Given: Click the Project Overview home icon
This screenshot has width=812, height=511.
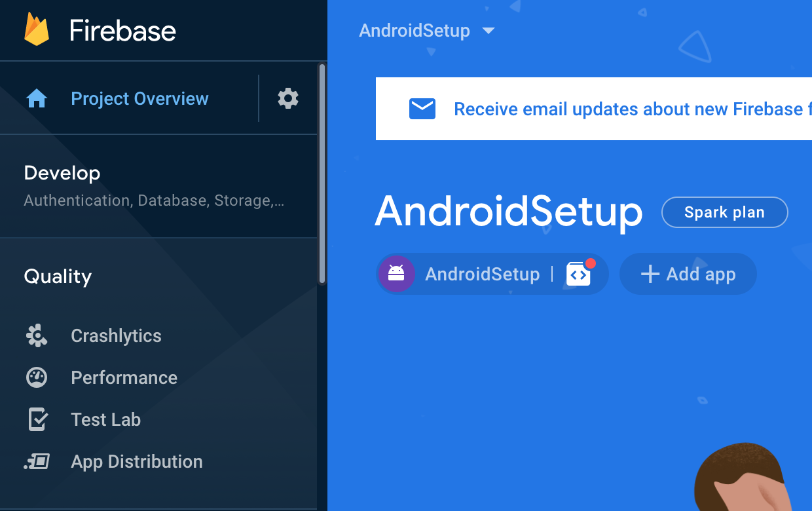Looking at the screenshot, I should [37, 98].
